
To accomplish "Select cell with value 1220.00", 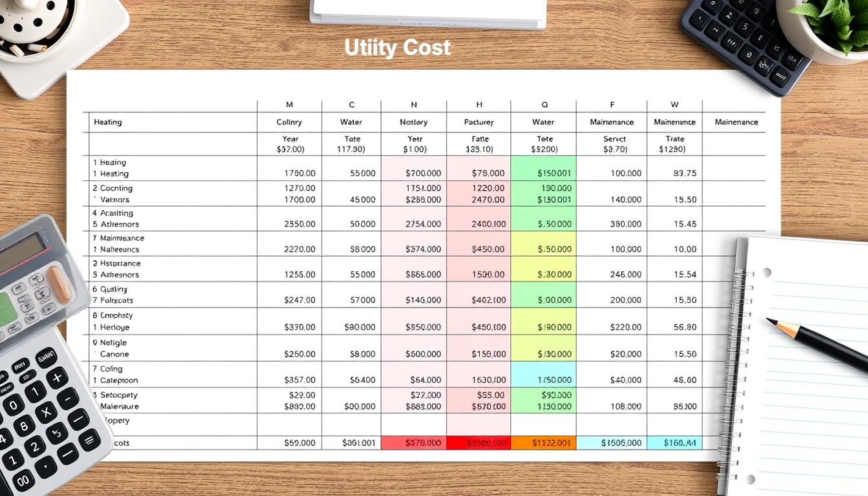I will [x=488, y=188].
